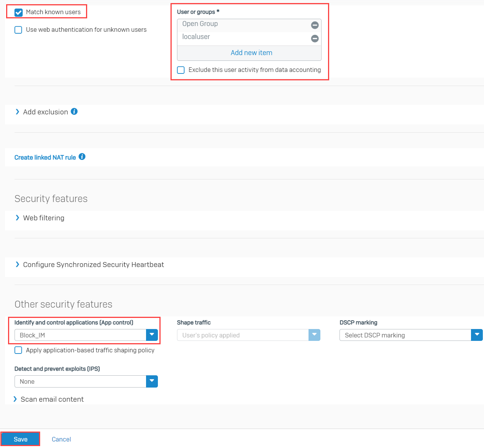Enable application-based traffic shaping policy

click(18, 350)
